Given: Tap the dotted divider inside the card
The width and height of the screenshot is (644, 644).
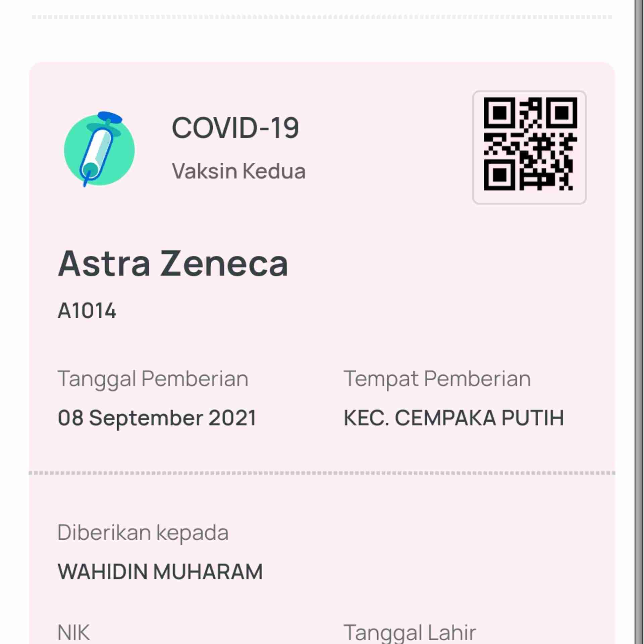Looking at the screenshot, I should coord(322,473).
